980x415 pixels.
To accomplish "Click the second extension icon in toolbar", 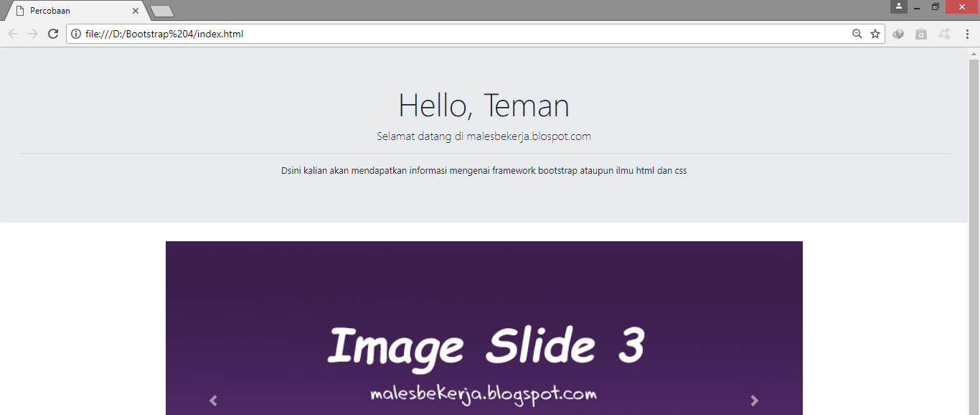I will pyautogui.click(x=921, y=34).
